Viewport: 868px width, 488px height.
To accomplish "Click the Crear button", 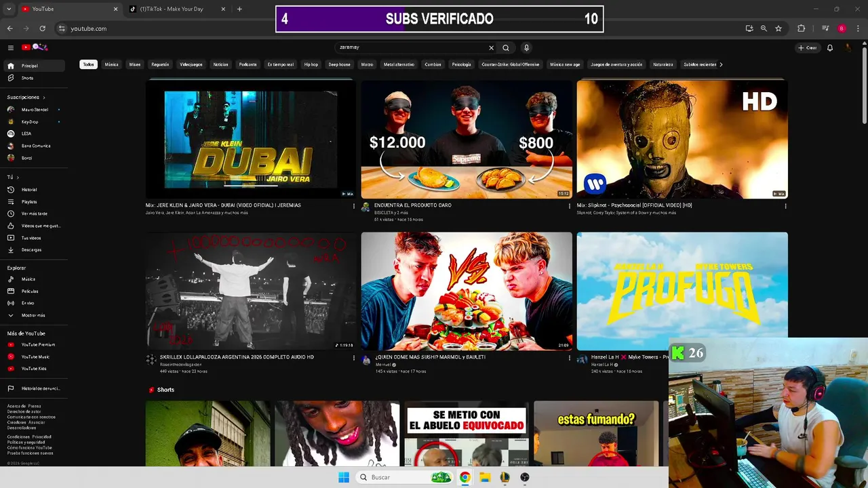I will tap(807, 48).
